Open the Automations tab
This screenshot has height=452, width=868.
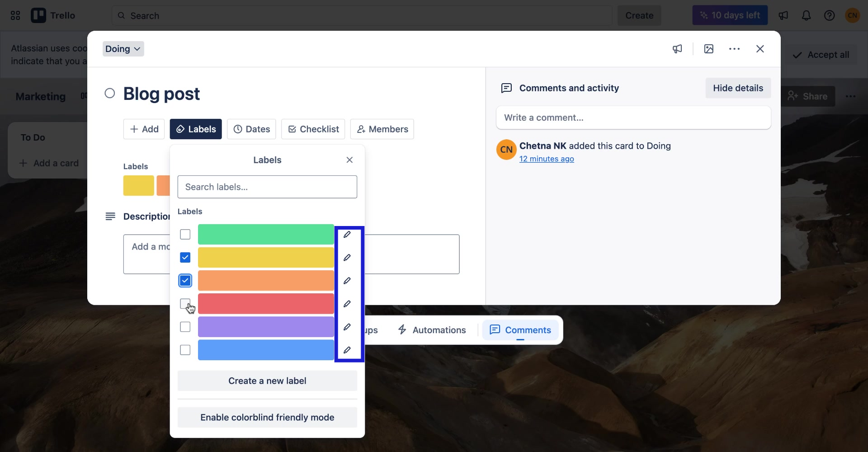[x=432, y=330]
